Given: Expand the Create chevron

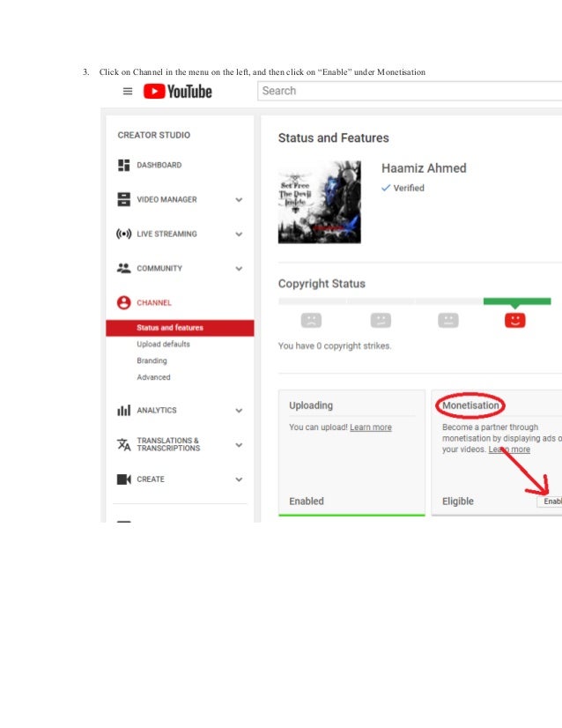Looking at the screenshot, I should pyautogui.click(x=239, y=479).
